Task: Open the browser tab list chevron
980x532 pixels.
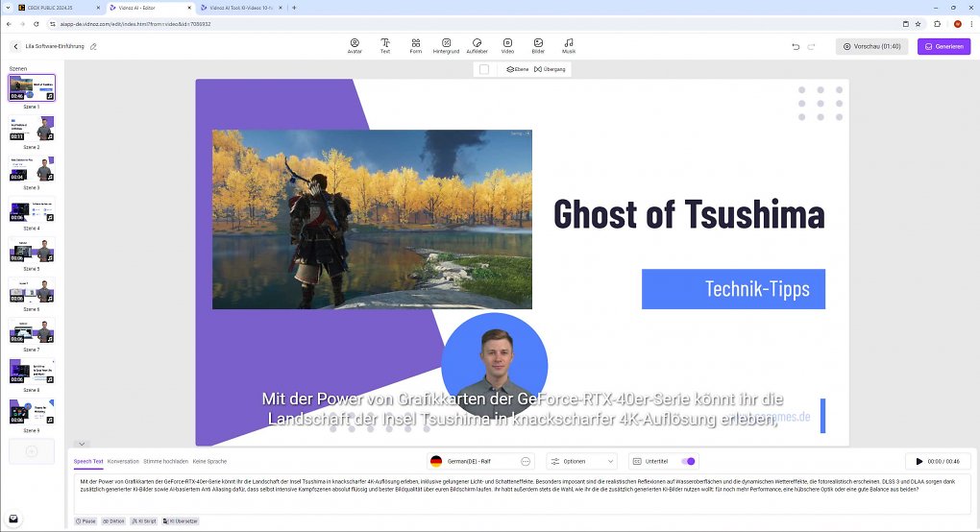Action: (x=8, y=8)
